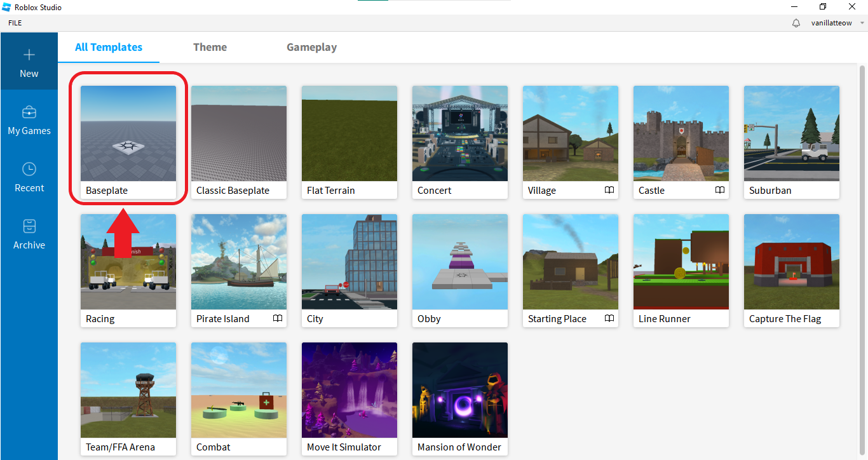Switch to the Gameplay tab
Viewport: 868px width, 460px height.
click(x=311, y=47)
